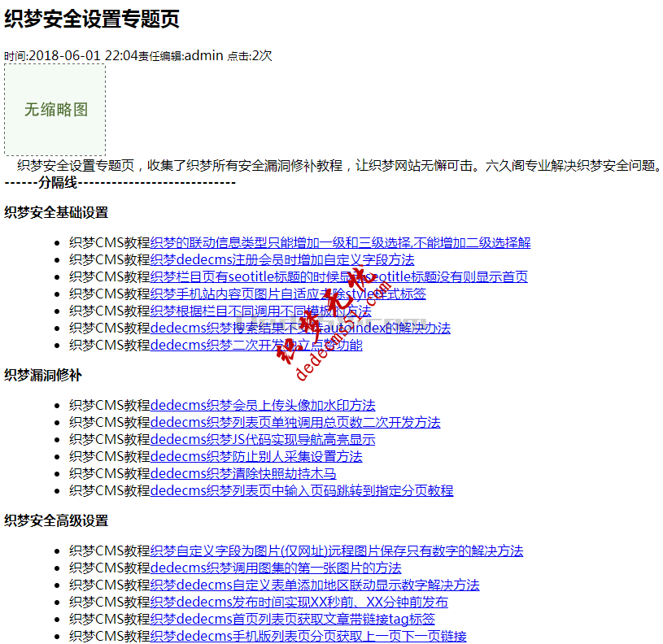
Task: Click the 无缩略图 thumbnail placeholder
Action: click(x=54, y=111)
